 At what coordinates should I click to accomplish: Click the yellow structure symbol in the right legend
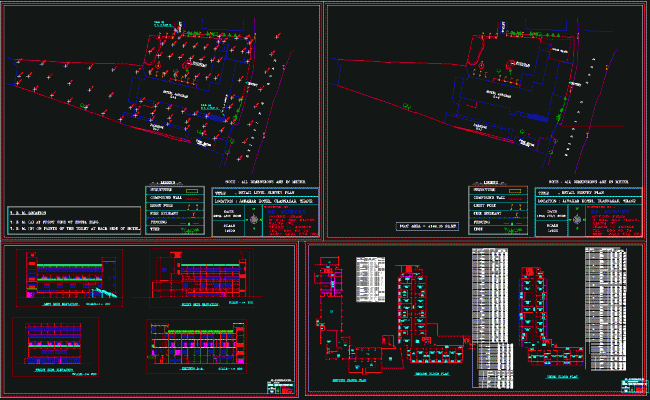coord(515,191)
